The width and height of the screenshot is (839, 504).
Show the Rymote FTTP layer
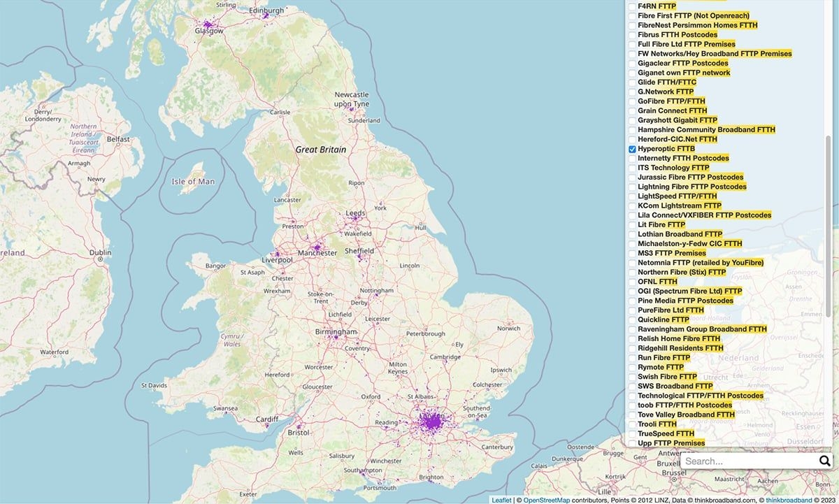pyautogui.click(x=632, y=367)
